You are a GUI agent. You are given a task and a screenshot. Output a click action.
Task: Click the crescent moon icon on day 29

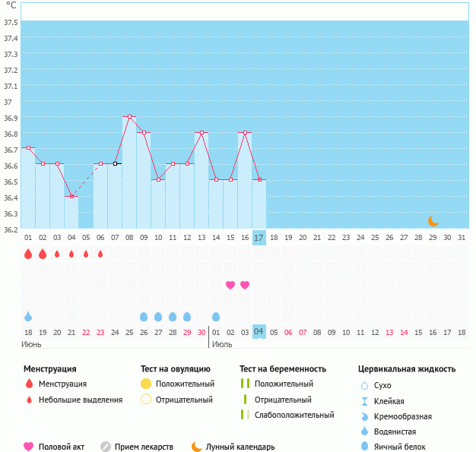[x=433, y=221]
